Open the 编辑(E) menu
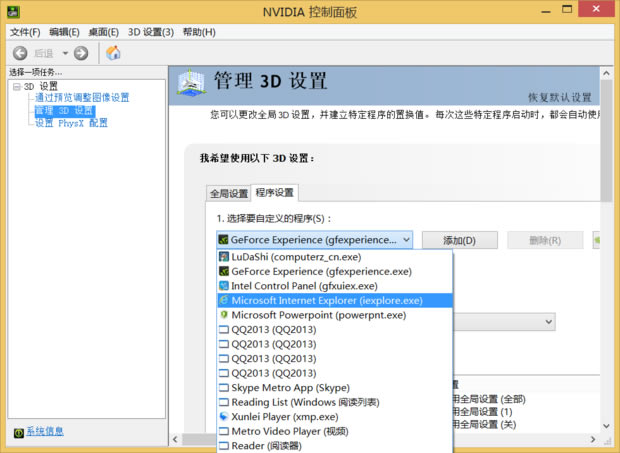 click(x=64, y=32)
